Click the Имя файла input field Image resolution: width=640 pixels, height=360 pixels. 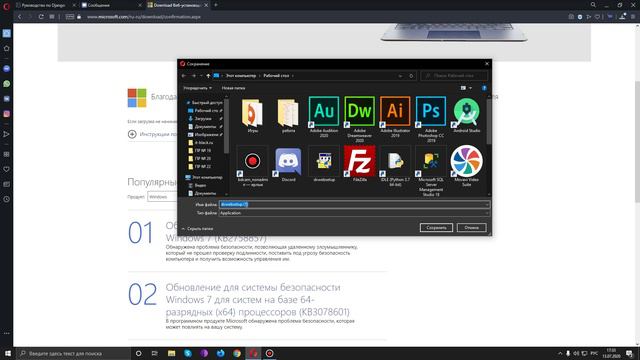354,204
